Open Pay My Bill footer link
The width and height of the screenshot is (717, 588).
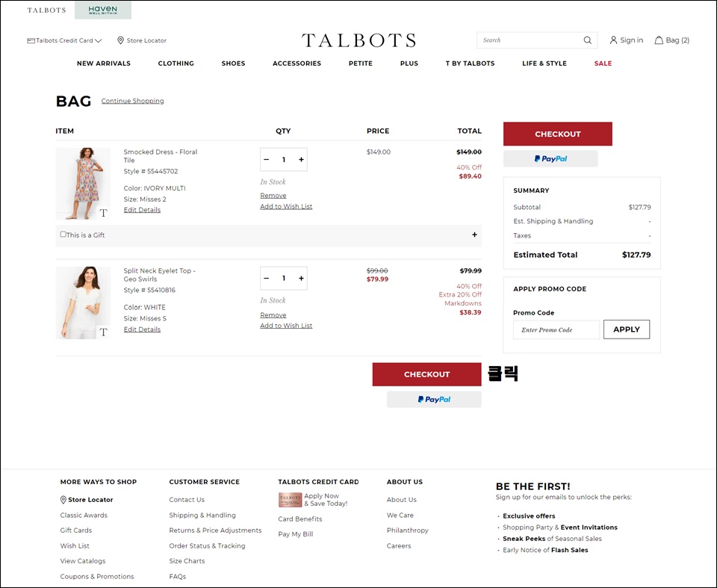point(296,534)
